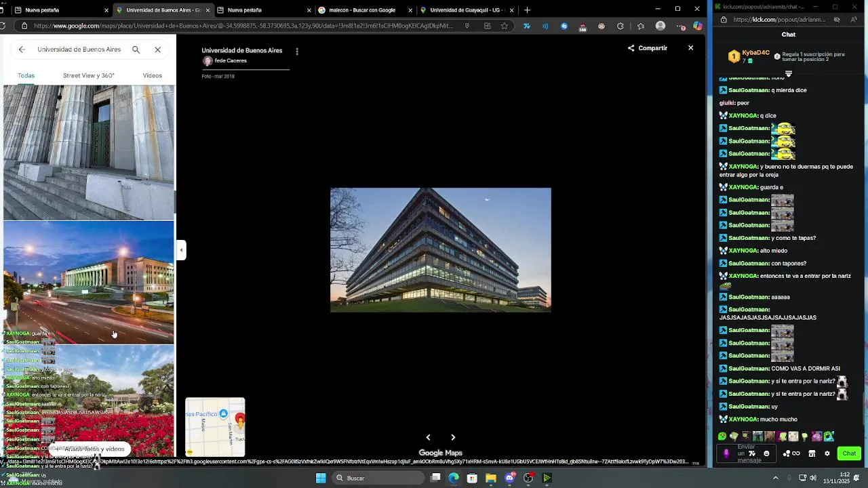Open the Copilot sidebar icon
868x488 pixels.
pyautogui.click(x=697, y=26)
